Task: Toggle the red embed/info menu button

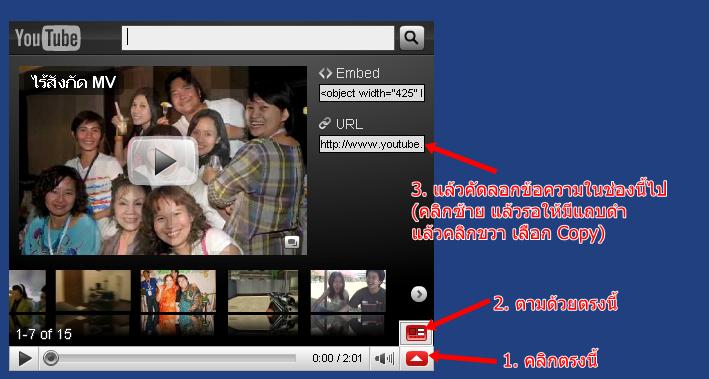Action: click(x=416, y=333)
